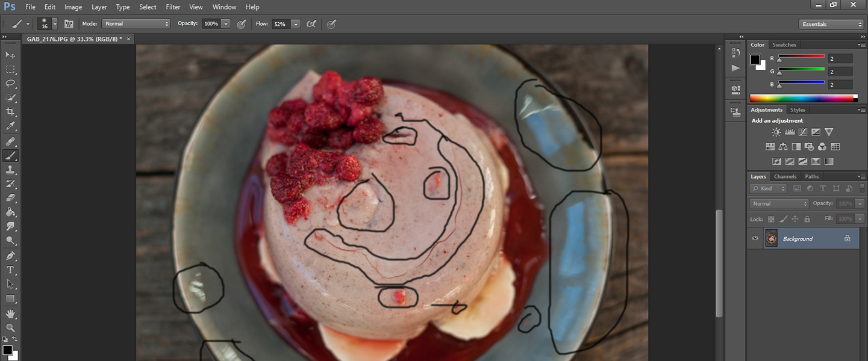Add a Brightness/Contrast adjustment
This screenshot has height=361, width=868.
pyautogui.click(x=776, y=132)
